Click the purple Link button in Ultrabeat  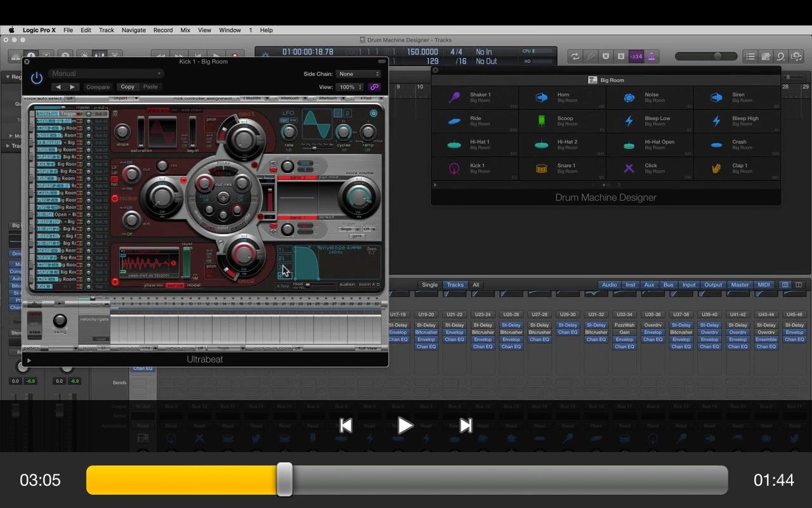[374, 87]
